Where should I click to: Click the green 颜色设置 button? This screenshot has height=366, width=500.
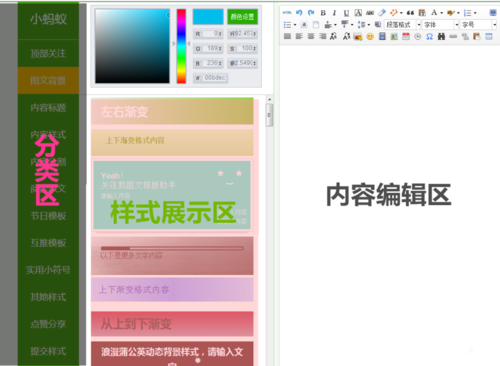[242, 17]
